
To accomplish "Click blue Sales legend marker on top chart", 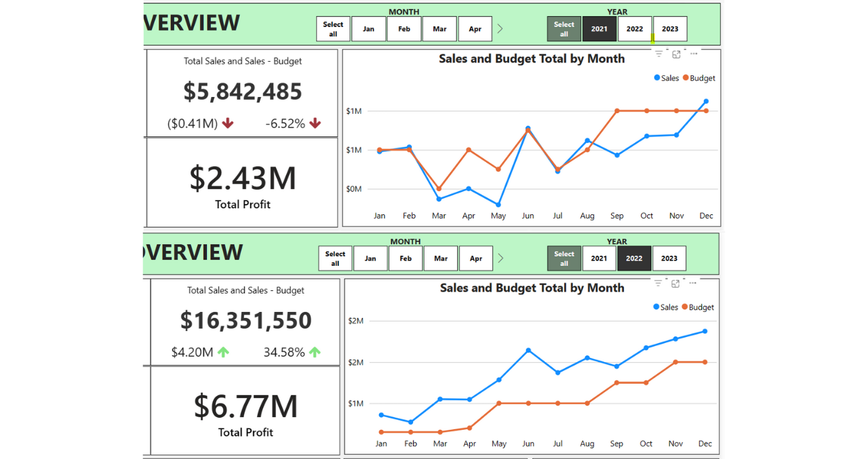I will click(657, 78).
